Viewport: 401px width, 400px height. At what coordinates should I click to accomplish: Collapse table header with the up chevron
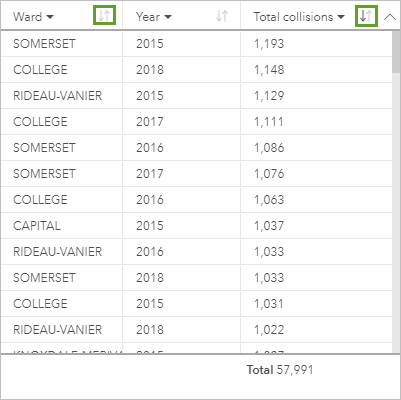point(389,16)
